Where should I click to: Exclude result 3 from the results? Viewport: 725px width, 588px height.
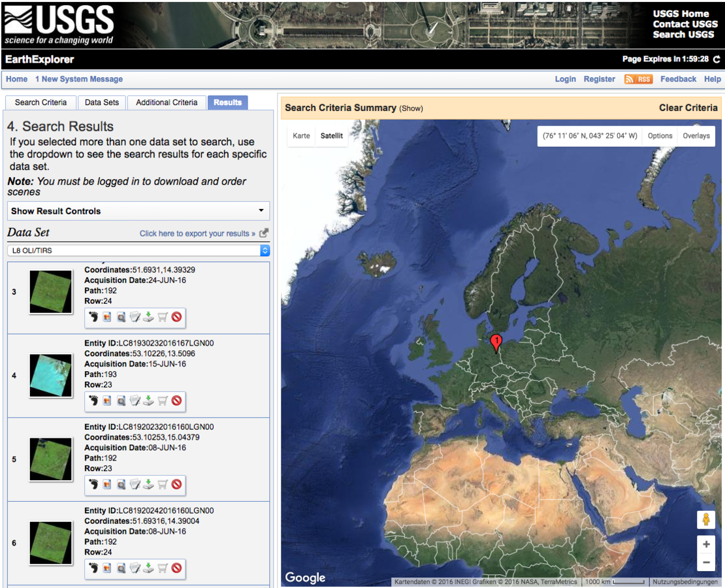176,317
